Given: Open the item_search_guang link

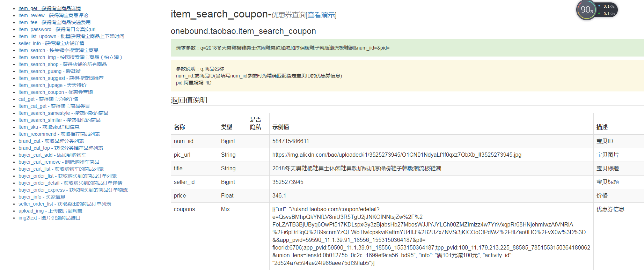Looking at the screenshot, I should 50,71.
